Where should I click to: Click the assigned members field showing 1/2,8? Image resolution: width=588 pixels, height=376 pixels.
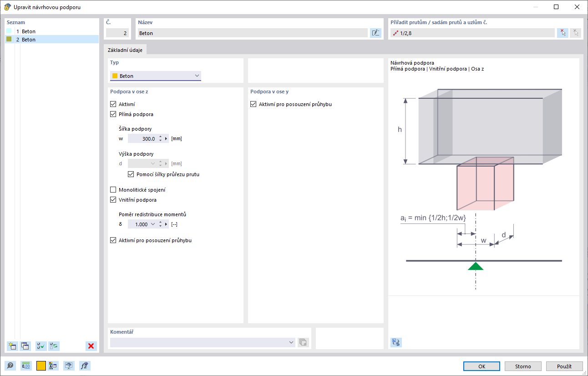click(x=472, y=33)
